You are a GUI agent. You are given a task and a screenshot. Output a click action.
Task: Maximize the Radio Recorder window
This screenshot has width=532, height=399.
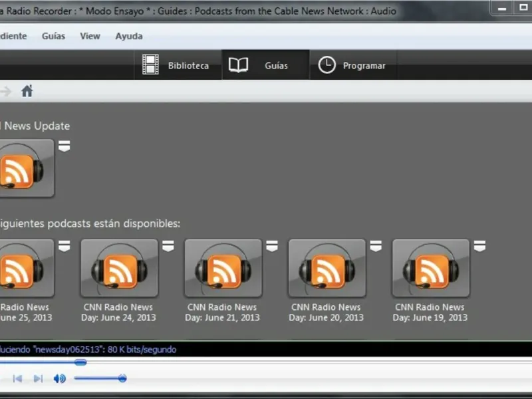click(x=523, y=7)
